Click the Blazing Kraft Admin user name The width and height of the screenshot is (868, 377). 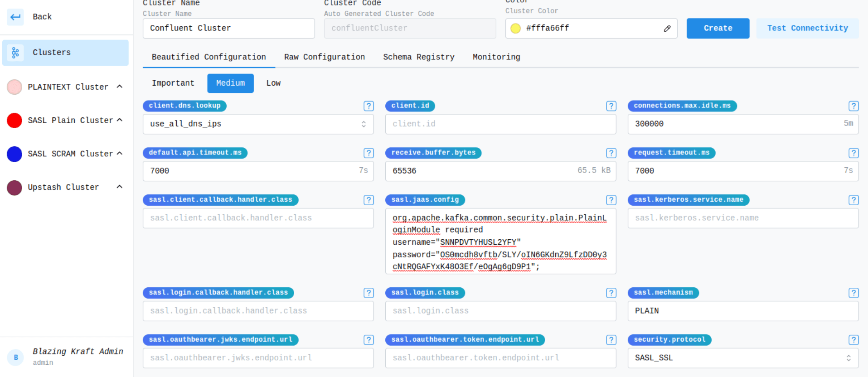78,352
